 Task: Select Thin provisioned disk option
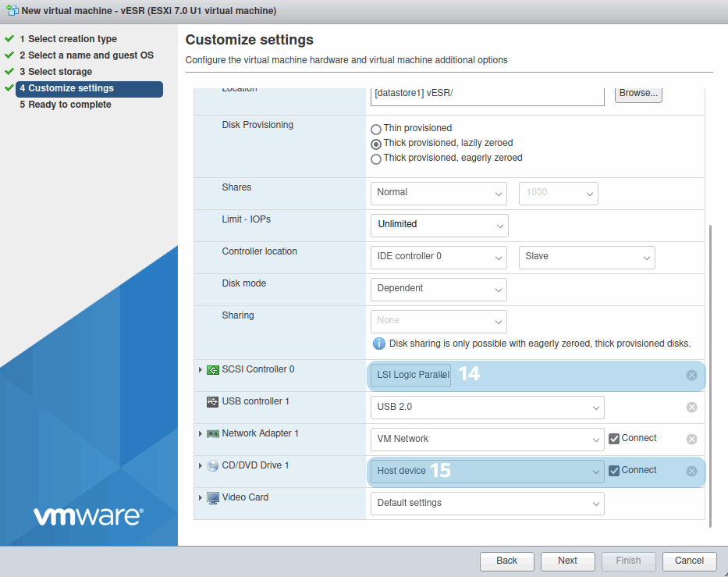point(376,129)
